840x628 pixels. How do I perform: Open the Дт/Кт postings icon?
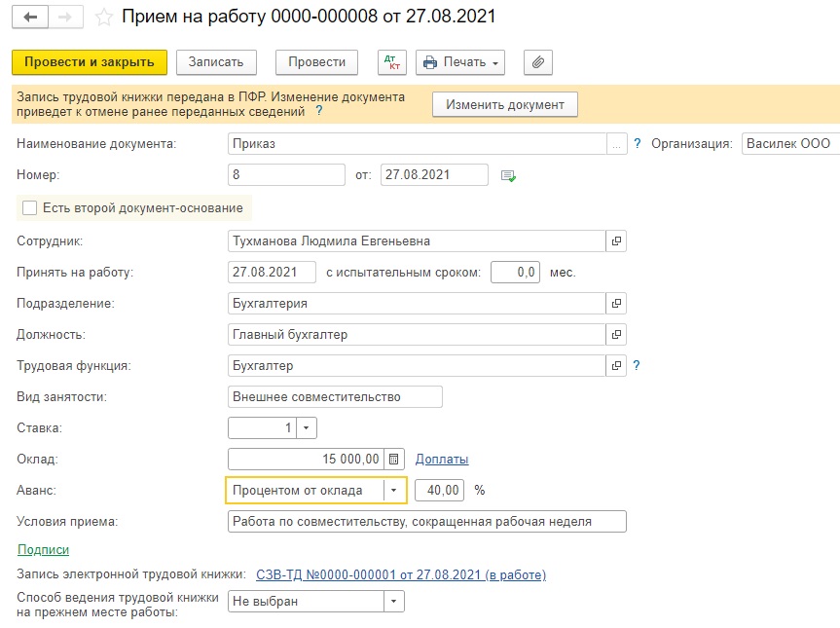392,62
